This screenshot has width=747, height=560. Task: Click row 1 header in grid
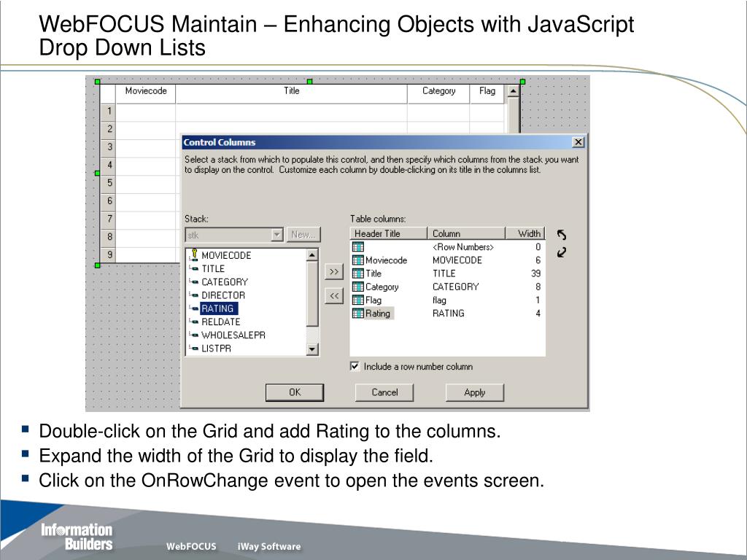click(109, 112)
